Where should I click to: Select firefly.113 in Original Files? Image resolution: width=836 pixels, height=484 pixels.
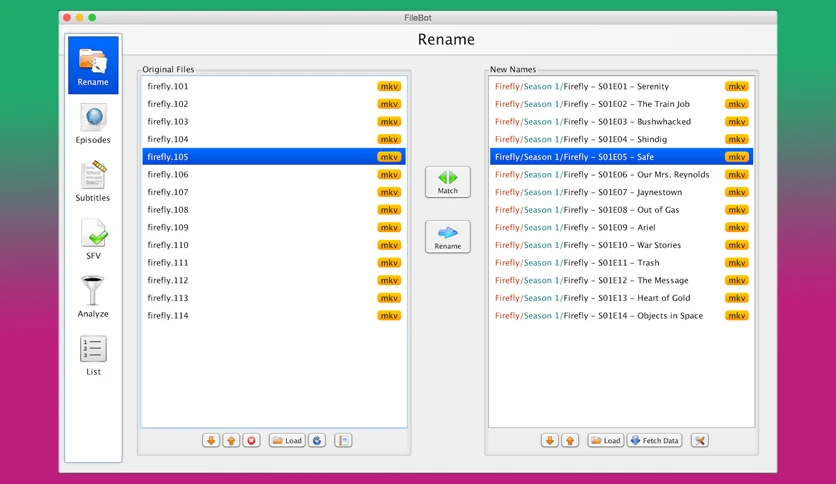click(274, 297)
